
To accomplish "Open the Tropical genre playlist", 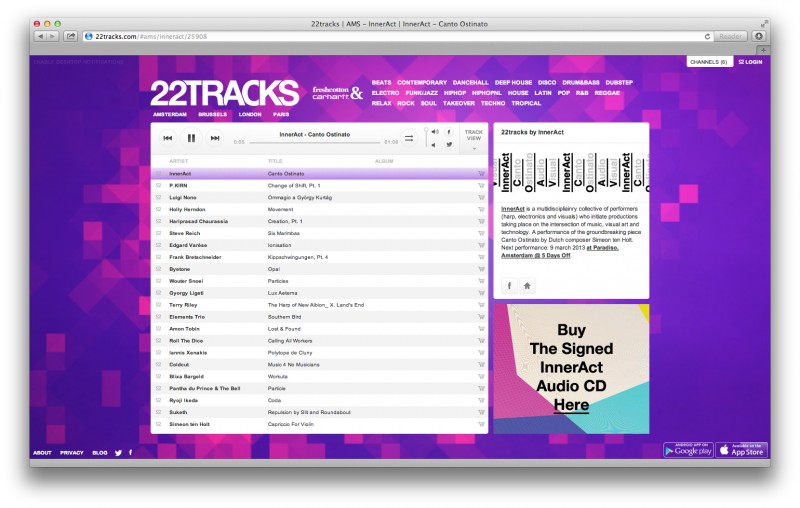I will pos(526,103).
